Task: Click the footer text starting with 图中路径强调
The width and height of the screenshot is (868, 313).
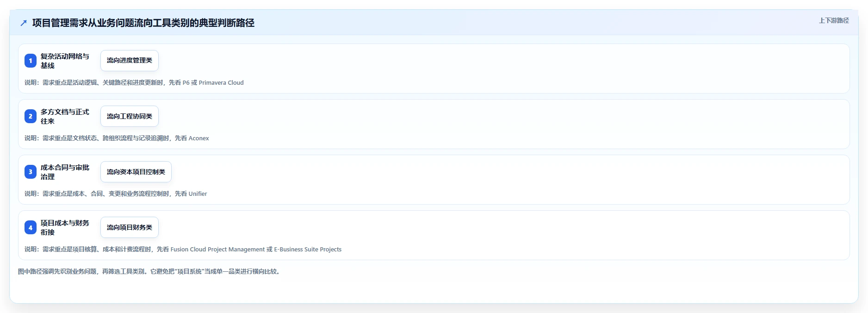Action: tap(149, 271)
